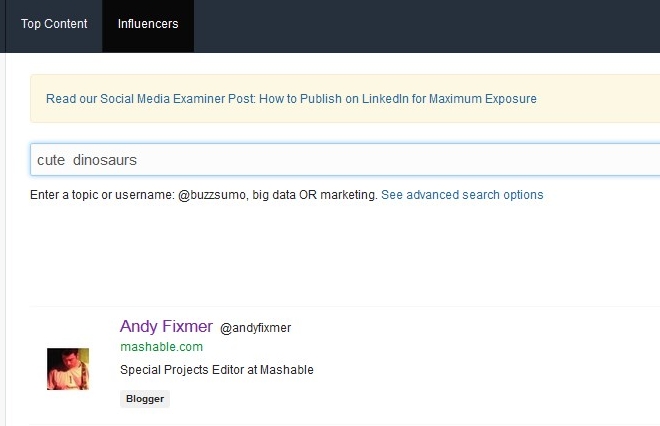This screenshot has height=426, width=660.
Task: Click Andy Fixmer's avatar photo
Action: click(68, 369)
